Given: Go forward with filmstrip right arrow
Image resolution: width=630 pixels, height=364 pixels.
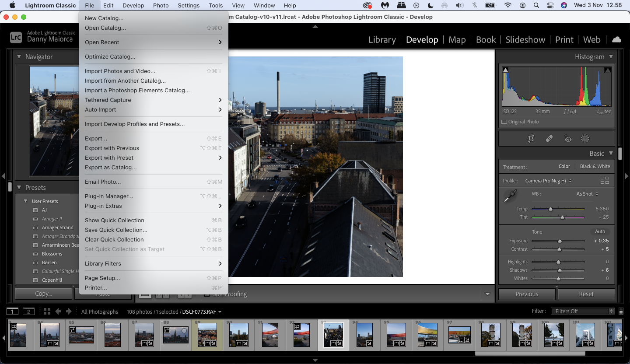Looking at the screenshot, I should (x=69, y=311).
